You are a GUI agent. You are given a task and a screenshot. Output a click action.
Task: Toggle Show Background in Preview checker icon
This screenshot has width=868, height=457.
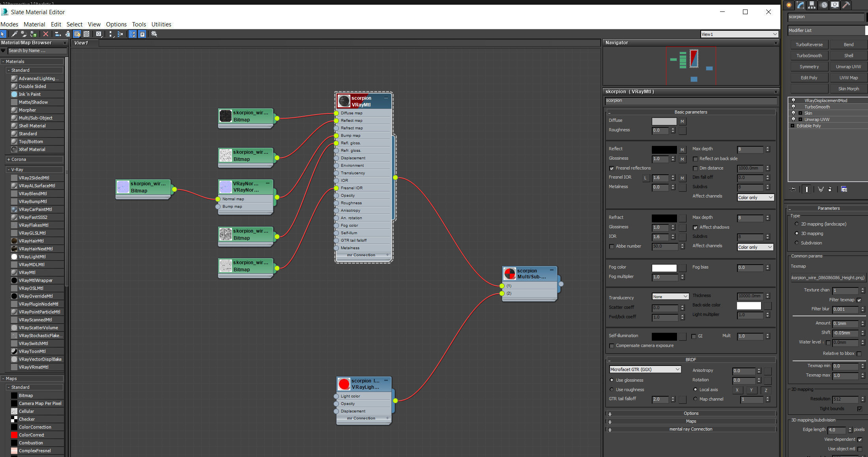(86, 34)
